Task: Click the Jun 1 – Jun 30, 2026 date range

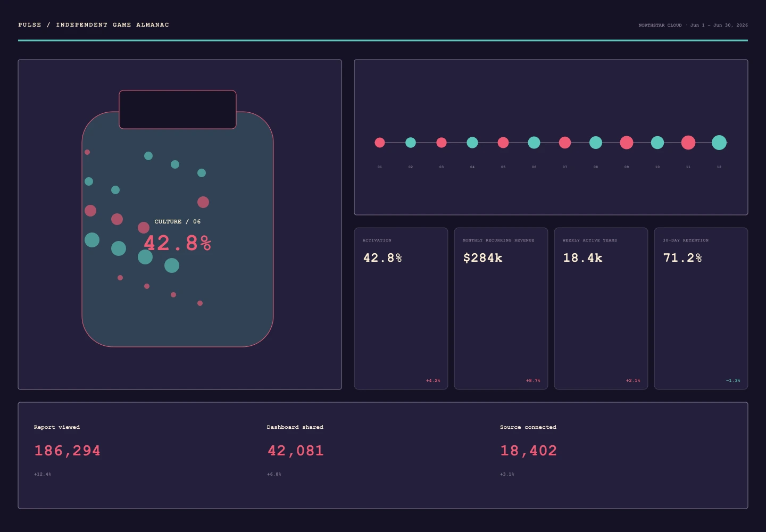Action: pyautogui.click(x=719, y=25)
